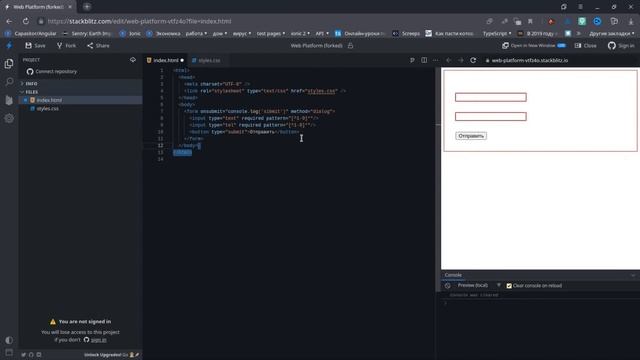Screen dimensions: 640x360
Task: Close the Web Platform browser tab
Action: coord(70,7)
